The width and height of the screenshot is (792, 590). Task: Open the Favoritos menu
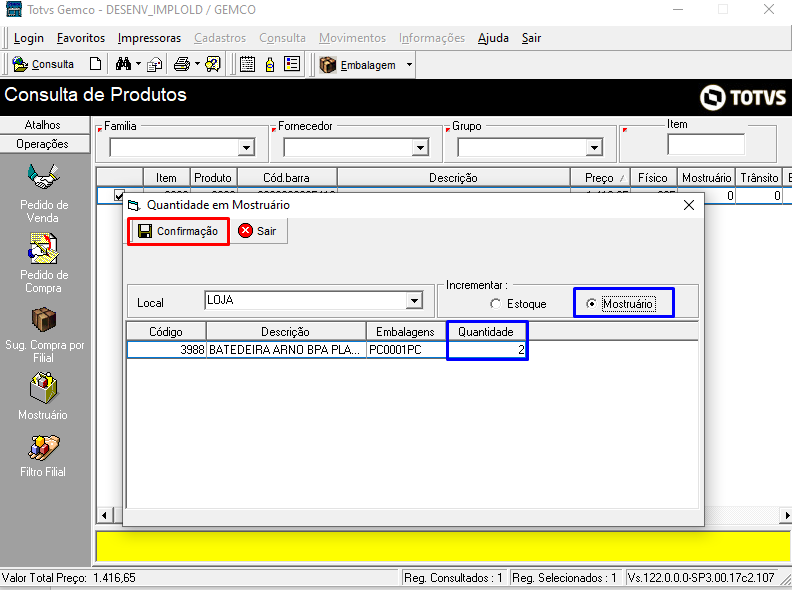pyautogui.click(x=81, y=38)
